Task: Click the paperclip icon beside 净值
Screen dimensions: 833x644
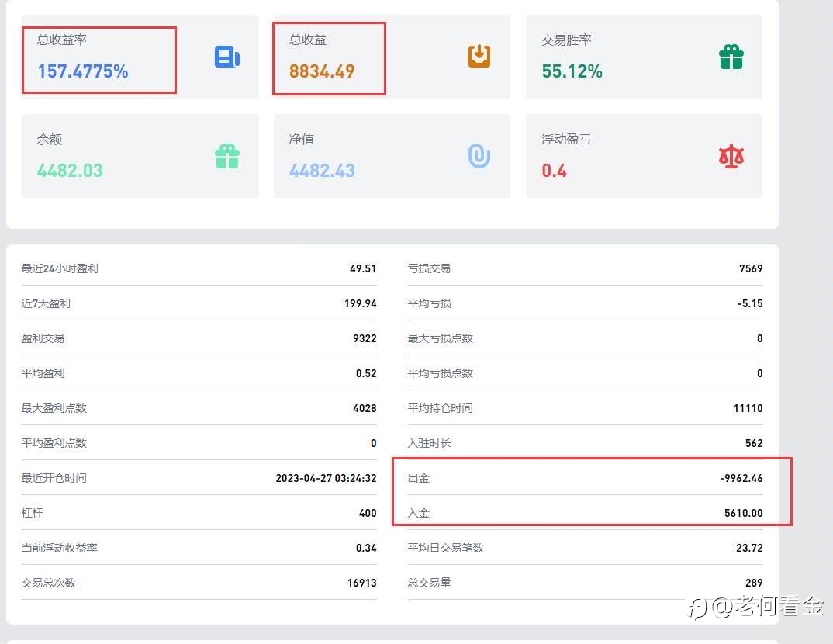Action: click(479, 156)
